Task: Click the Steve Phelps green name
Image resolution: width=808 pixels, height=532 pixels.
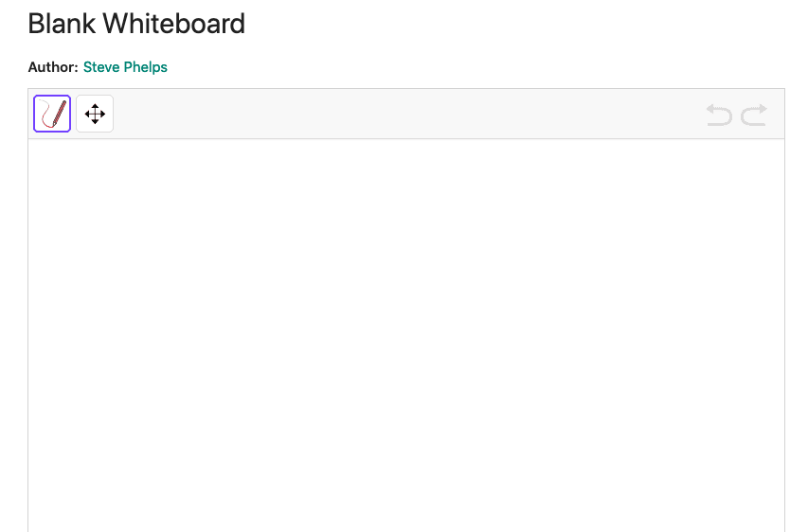Action: pyautogui.click(x=125, y=67)
